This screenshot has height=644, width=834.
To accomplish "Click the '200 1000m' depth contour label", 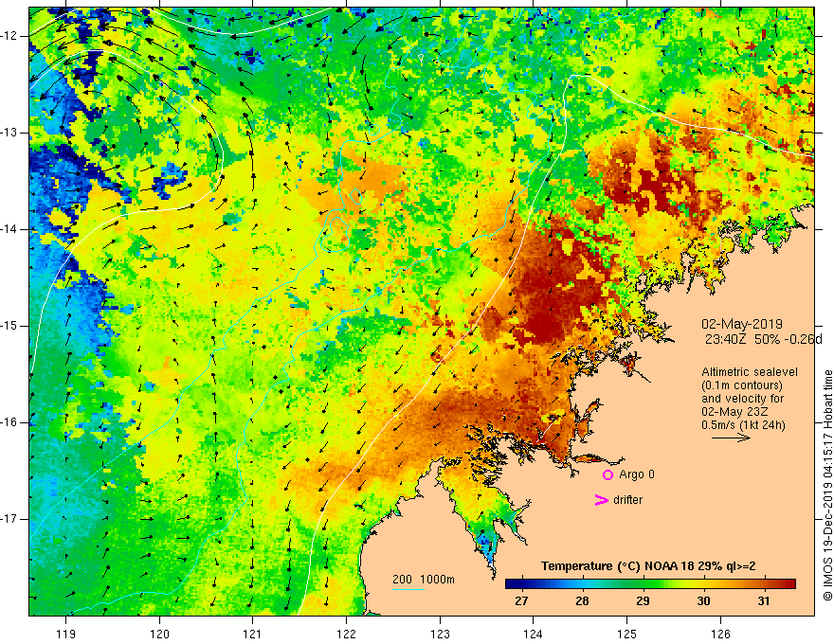I will pyautogui.click(x=424, y=580).
